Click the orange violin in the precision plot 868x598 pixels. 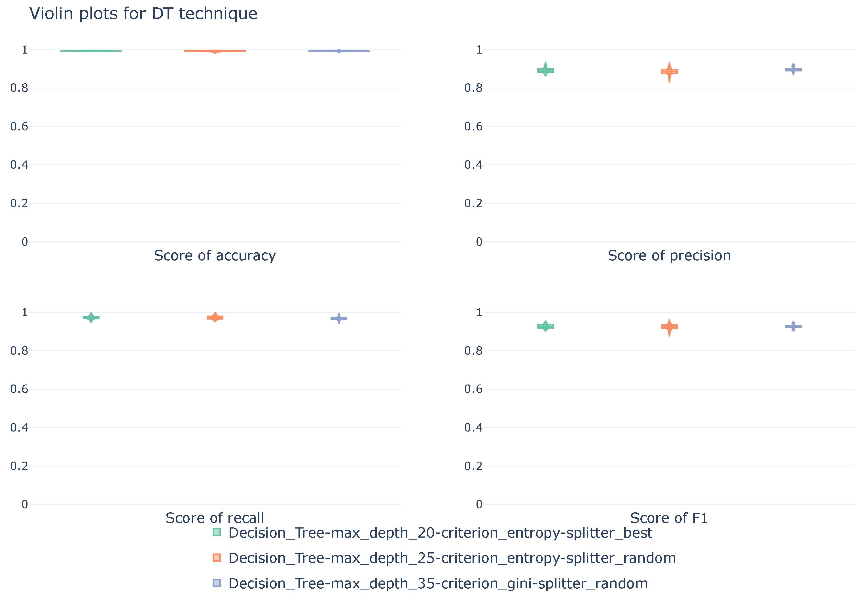(669, 71)
